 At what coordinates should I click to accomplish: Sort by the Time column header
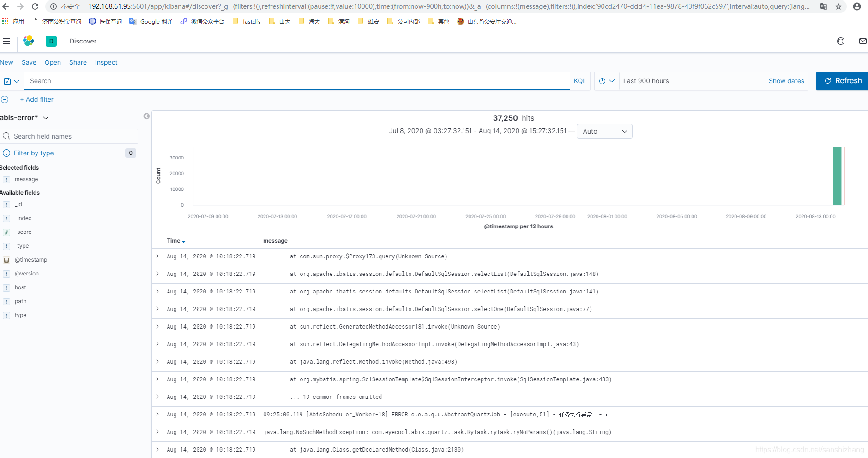pyautogui.click(x=176, y=241)
